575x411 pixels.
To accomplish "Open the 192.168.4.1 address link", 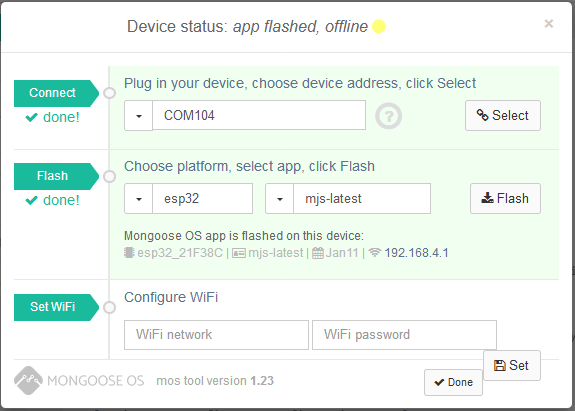I will [x=416, y=253].
